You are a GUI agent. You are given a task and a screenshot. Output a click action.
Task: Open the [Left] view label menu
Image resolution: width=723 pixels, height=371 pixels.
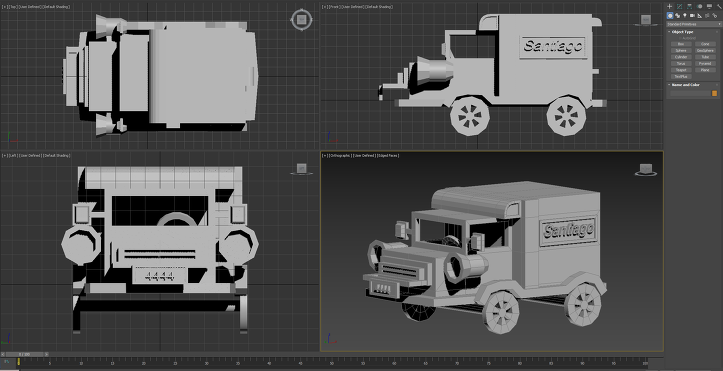[12, 156]
